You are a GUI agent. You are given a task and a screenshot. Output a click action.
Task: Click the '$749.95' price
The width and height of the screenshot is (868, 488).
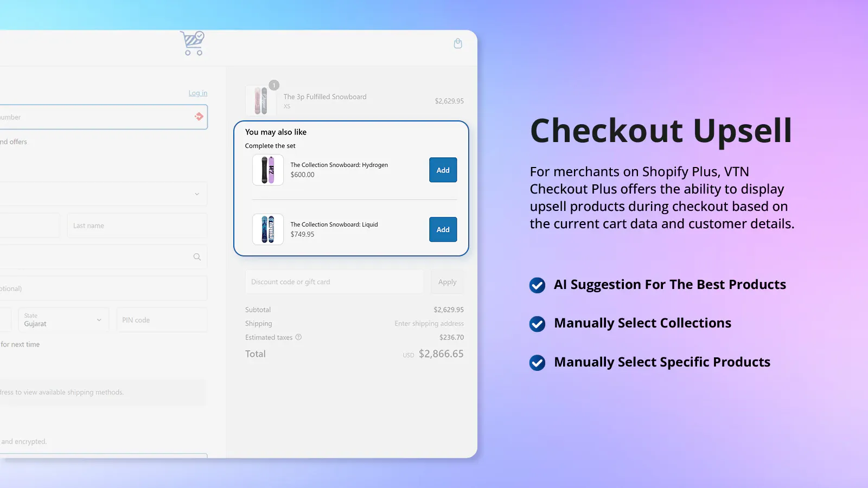302,234
